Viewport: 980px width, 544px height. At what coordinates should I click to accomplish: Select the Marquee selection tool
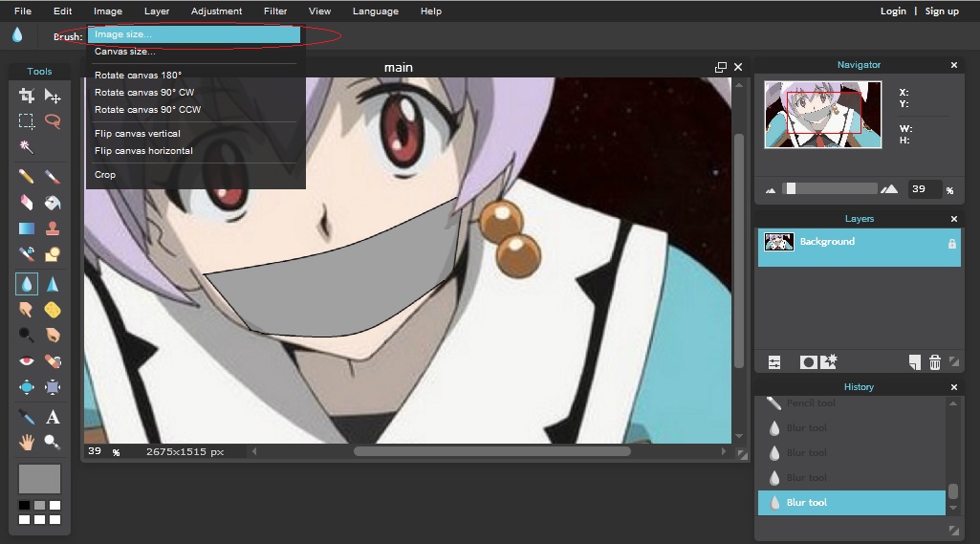[26, 120]
